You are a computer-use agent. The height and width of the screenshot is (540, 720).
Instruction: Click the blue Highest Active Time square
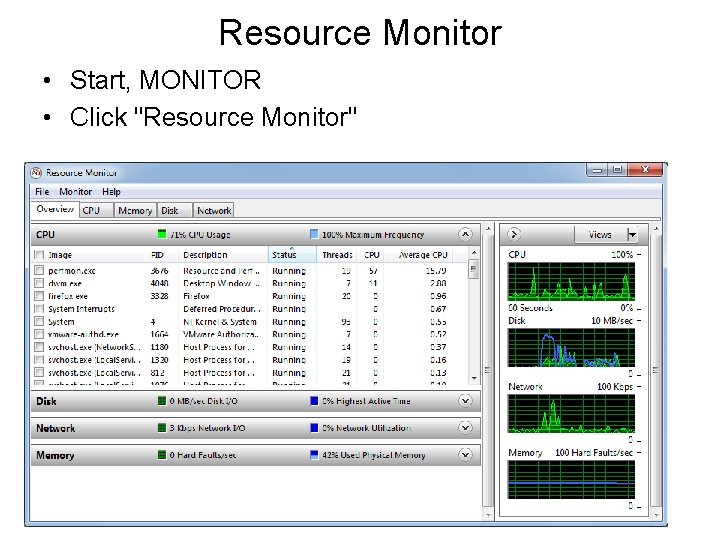point(314,401)
